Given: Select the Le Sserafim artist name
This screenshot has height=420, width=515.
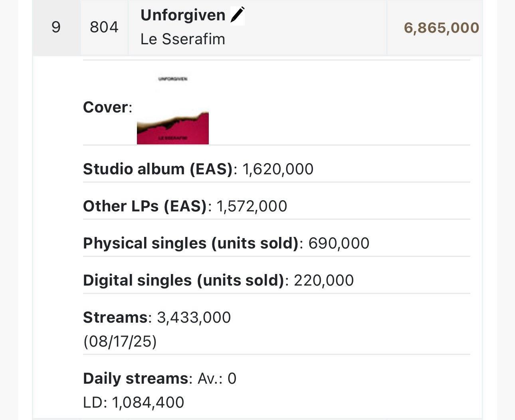Looking at the screenshot, I should point(183,39).
